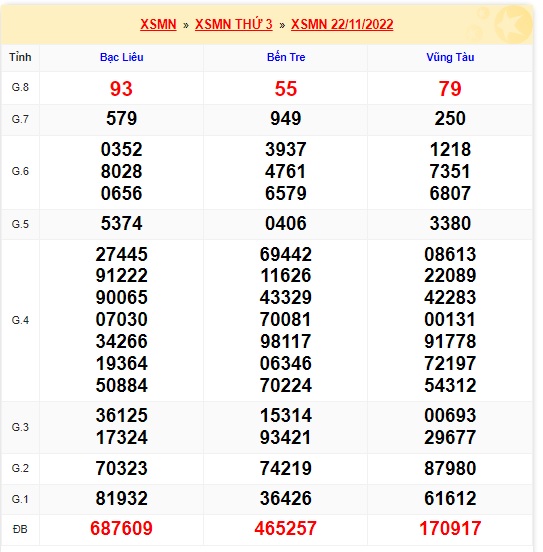The height and width of the screenshot is (552, 543).
Task: Open the Bến Tre province link
Action: coord(286,57)
